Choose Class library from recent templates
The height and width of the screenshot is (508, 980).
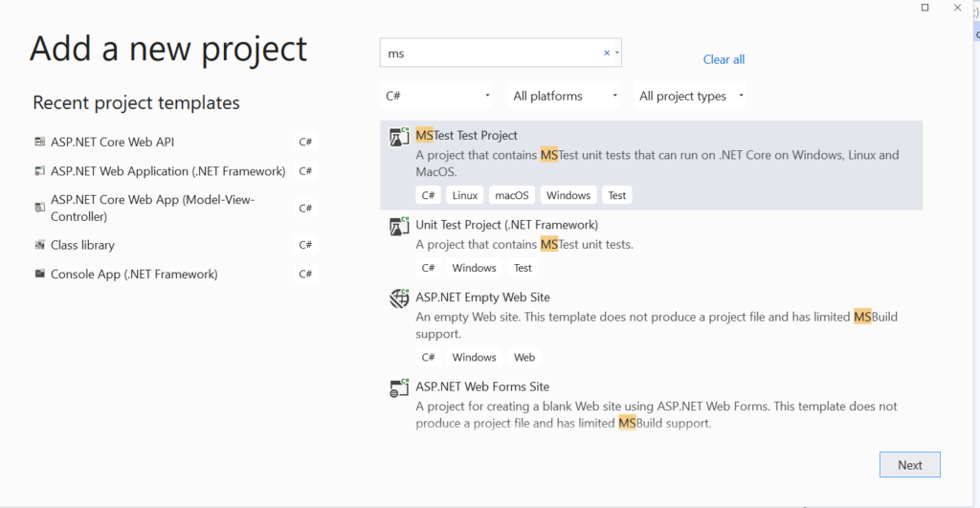82,245
